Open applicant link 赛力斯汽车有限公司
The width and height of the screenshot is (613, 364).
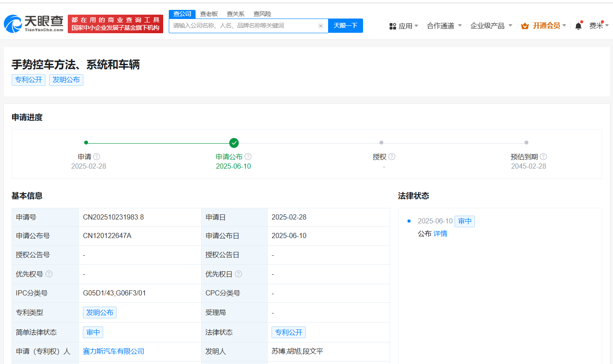point(114,351)
